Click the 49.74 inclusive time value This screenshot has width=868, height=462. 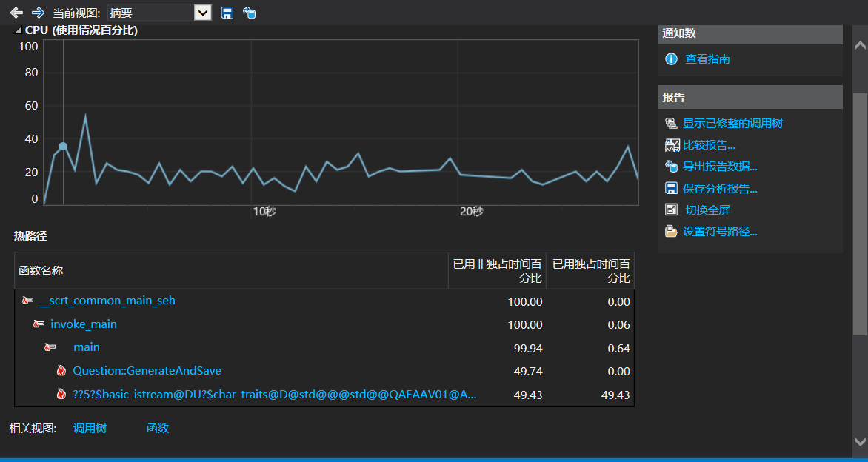[528, 371]
